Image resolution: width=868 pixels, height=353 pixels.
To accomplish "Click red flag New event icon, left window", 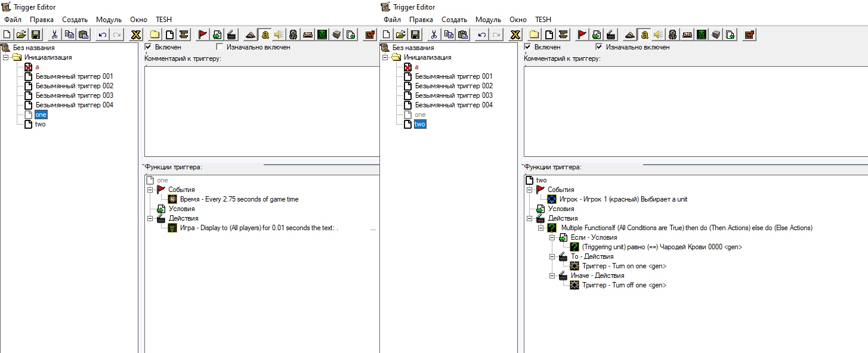I will 203,35.
